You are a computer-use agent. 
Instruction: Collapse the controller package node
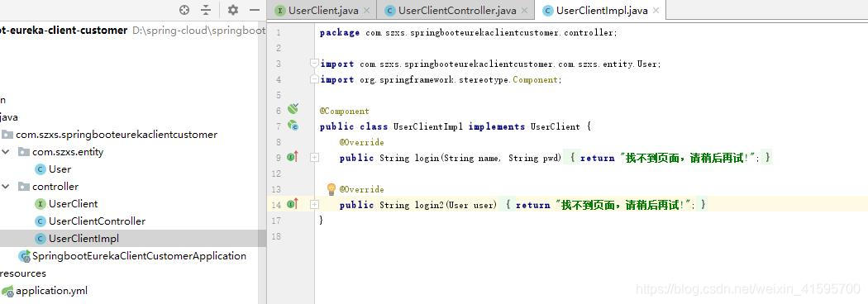(x=6, y=186)
